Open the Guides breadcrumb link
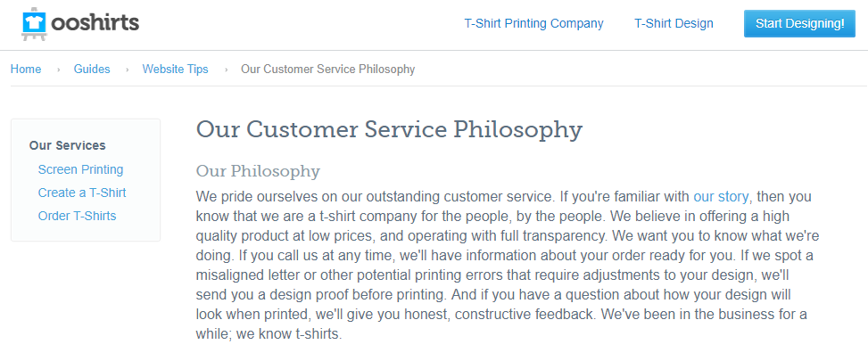 coord(92,70)
